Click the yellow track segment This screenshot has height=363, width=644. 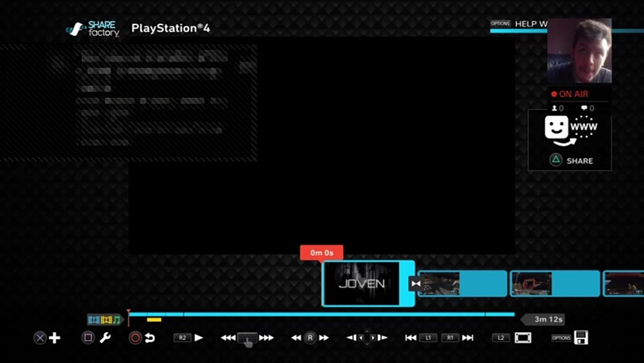pos(154,320)
